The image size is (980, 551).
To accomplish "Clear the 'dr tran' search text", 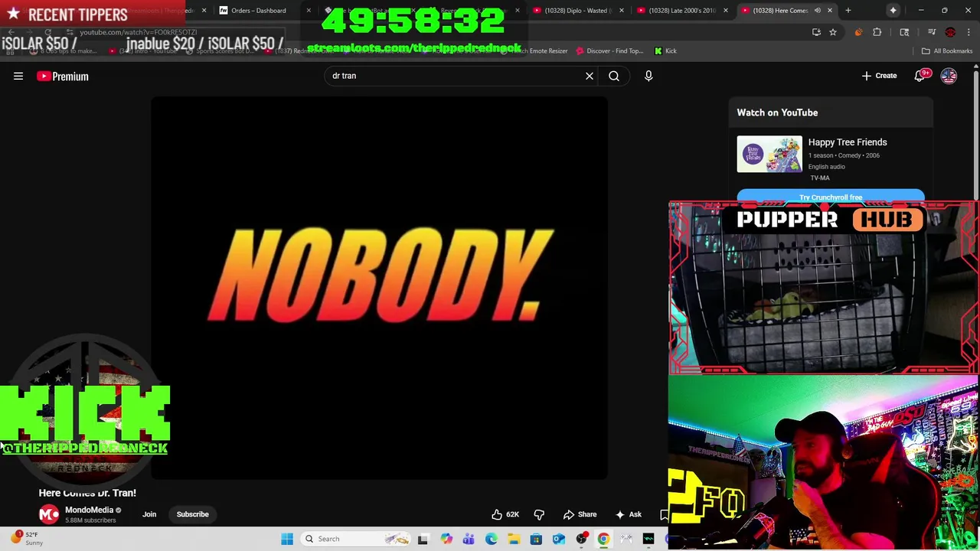I will [590, 76].
